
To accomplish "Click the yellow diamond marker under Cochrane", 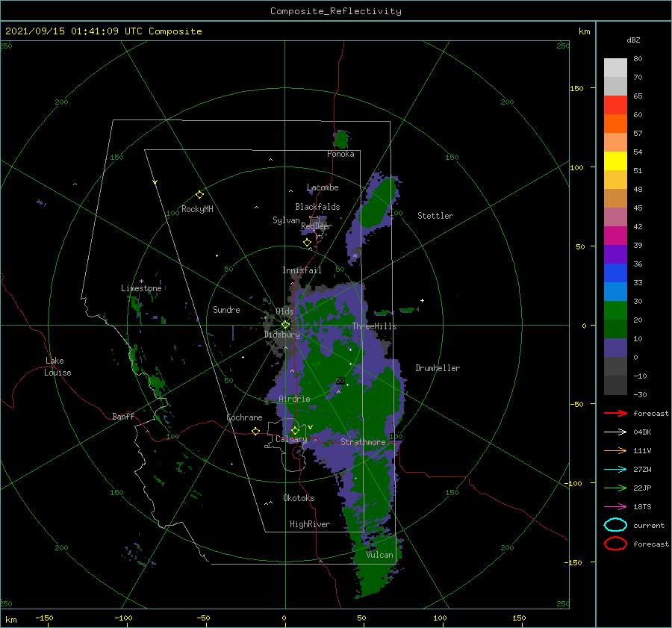I will pyautogui.click(x=256, y=431).
